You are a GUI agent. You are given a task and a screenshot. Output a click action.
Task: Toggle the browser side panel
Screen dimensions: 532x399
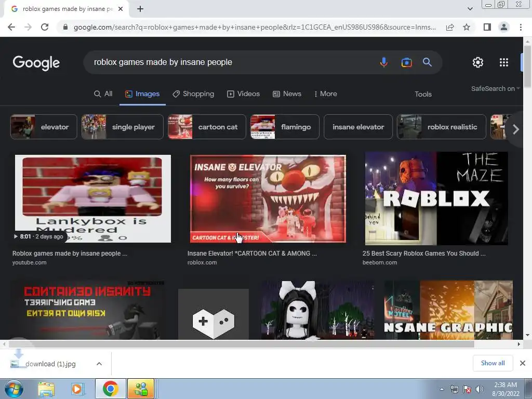point(487,27)
